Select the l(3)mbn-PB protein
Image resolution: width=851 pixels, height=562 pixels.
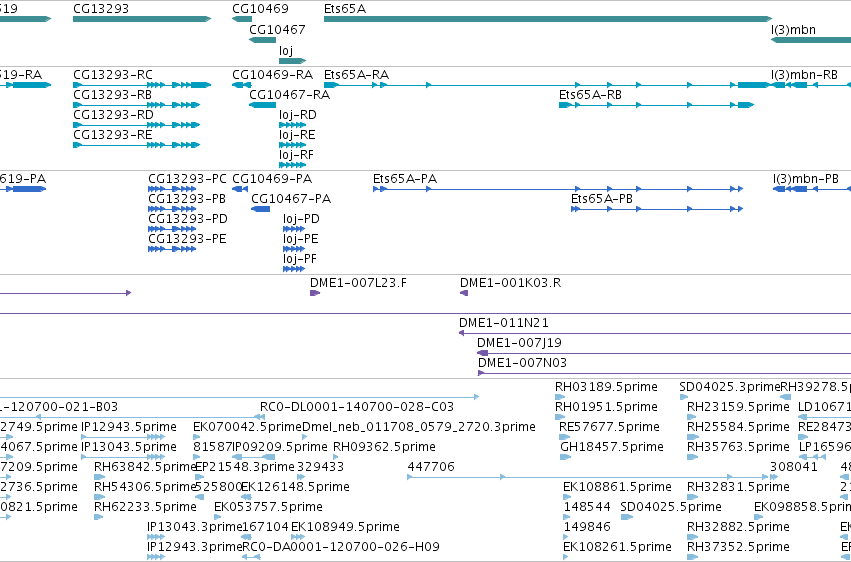[x=805, y=179]
